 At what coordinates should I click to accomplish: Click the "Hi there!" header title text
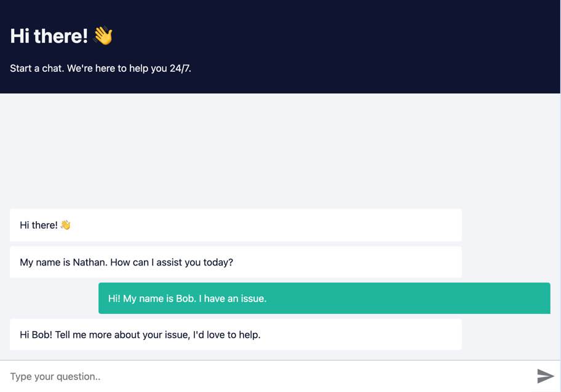[x=49, y=36]
